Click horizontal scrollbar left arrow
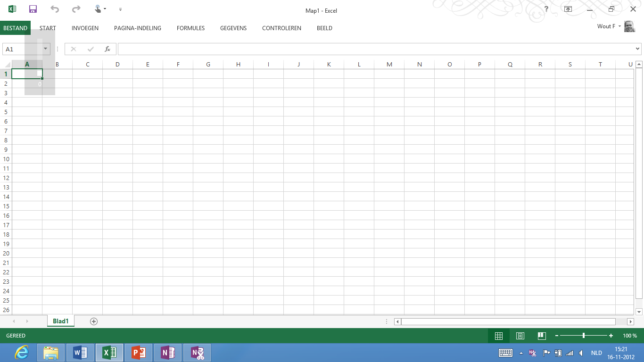Viewport: 644px width, 362px height. (x=397, y=321)
